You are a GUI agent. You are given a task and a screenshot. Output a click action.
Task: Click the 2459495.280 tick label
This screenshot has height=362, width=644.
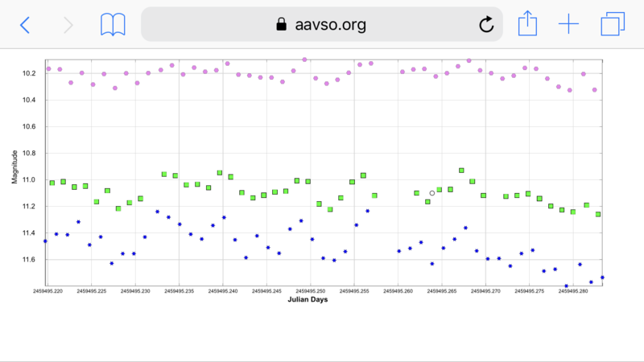573,291
